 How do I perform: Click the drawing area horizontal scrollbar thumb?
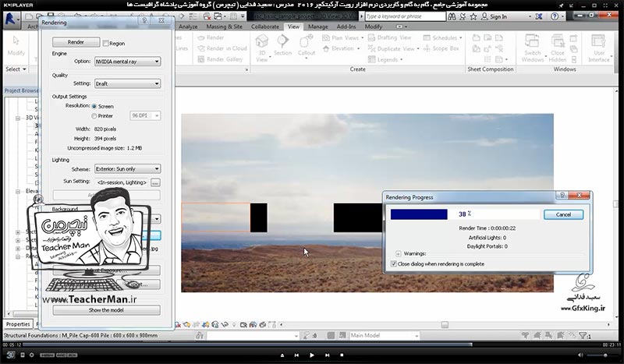pos(445,325)
